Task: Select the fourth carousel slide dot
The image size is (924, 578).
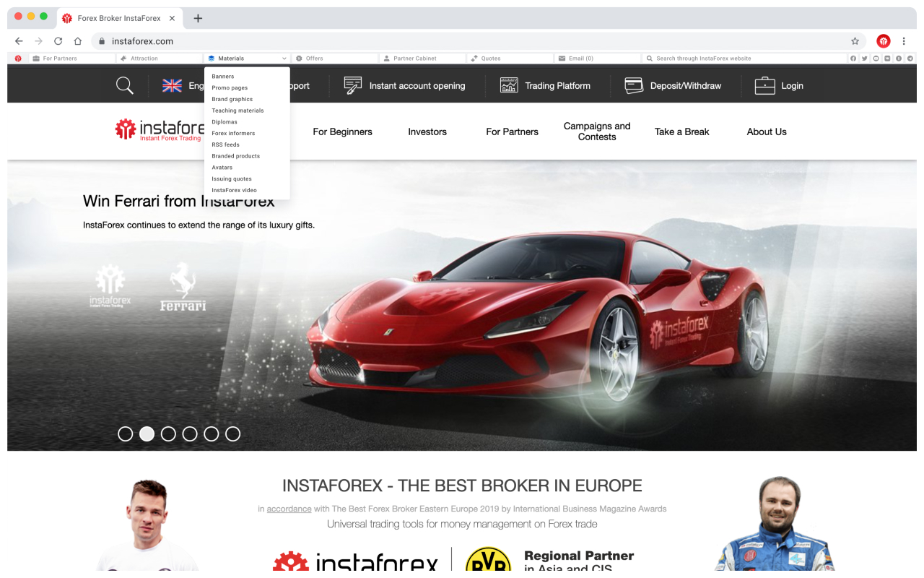Action: [190, 433]
